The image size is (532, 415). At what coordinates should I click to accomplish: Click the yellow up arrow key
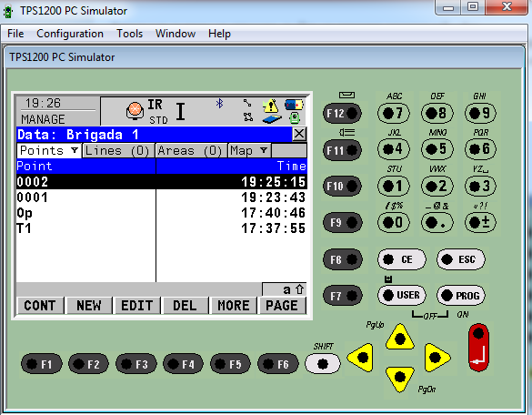tap(400, 338)
